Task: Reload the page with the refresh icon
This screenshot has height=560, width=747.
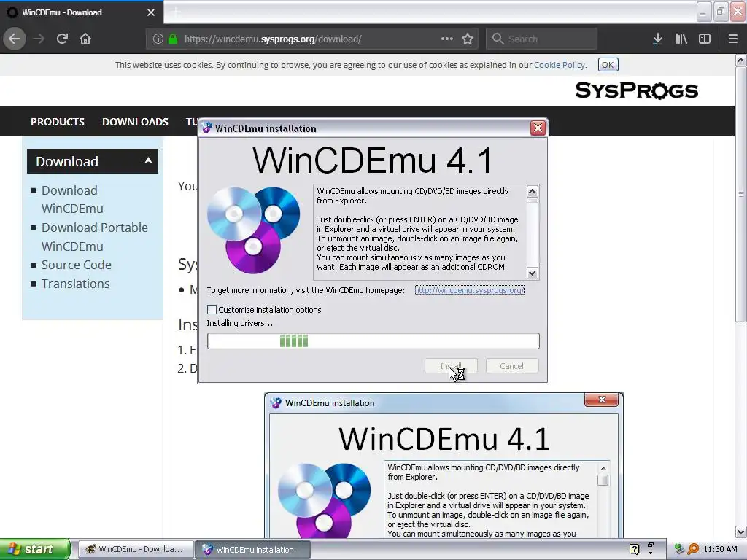Action: click(x=62, y=39)
